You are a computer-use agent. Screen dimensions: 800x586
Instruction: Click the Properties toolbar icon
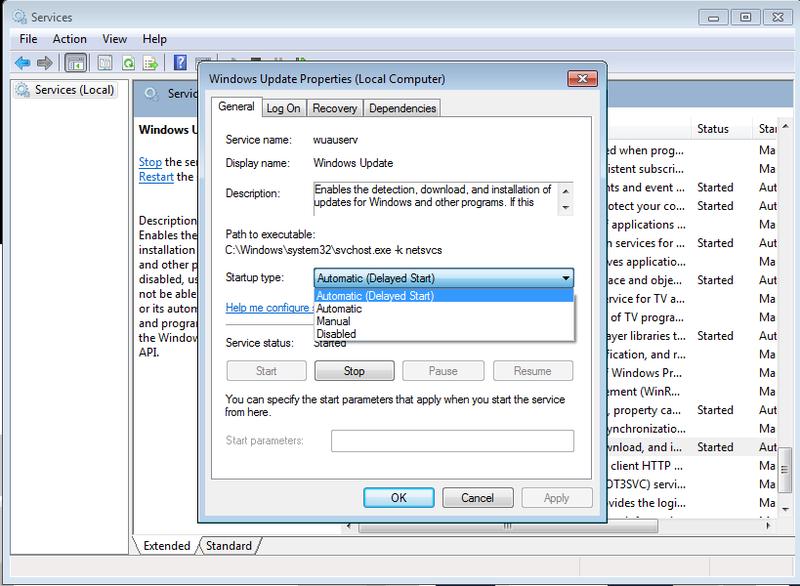pos(105,63)
